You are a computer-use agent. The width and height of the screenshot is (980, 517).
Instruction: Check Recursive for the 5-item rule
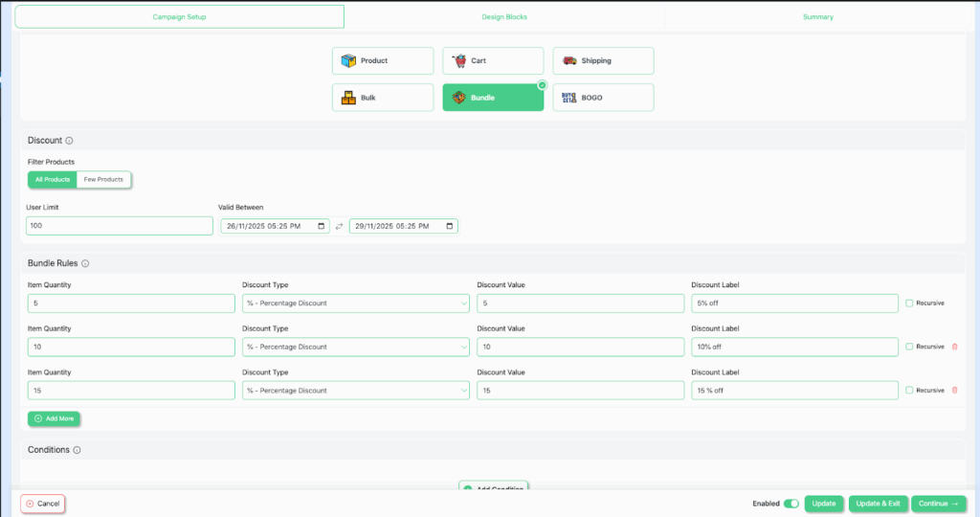[909, 303]
